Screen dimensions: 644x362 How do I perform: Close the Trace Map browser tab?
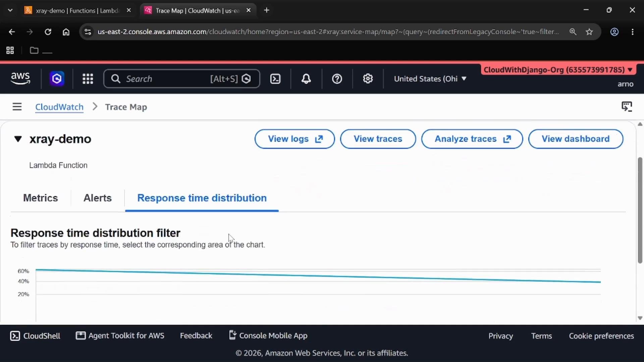coord(249,10)
